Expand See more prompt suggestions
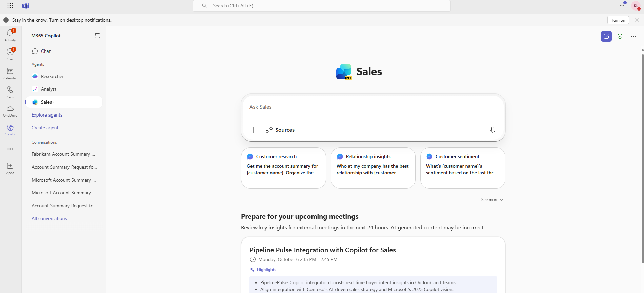Screen dimensions: 644x293 (492, 200)
